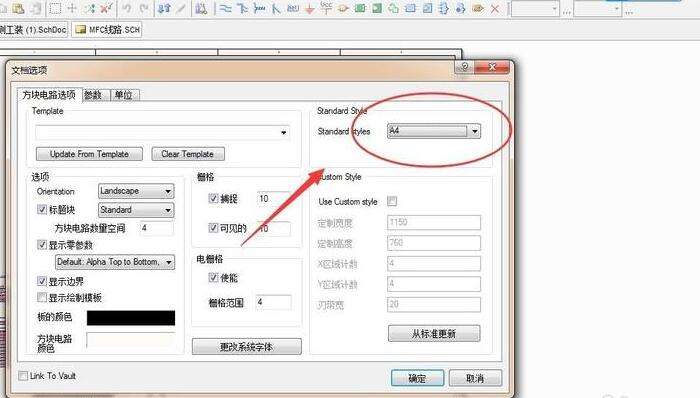Switch to the MFC线路.SCH document tab
The height and width of the screenshot is (398, 700).
(x=107, y=30)
